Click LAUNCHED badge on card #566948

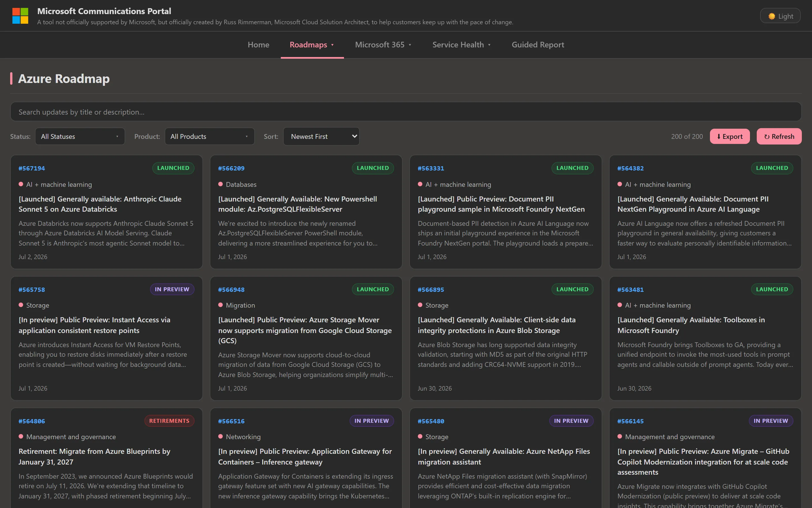373,289
